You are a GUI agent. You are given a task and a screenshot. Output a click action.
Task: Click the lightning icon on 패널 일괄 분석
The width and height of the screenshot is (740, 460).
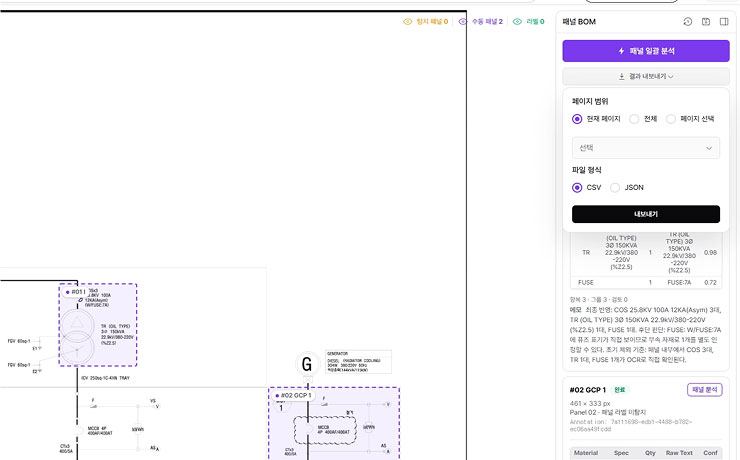pos(622,51)
